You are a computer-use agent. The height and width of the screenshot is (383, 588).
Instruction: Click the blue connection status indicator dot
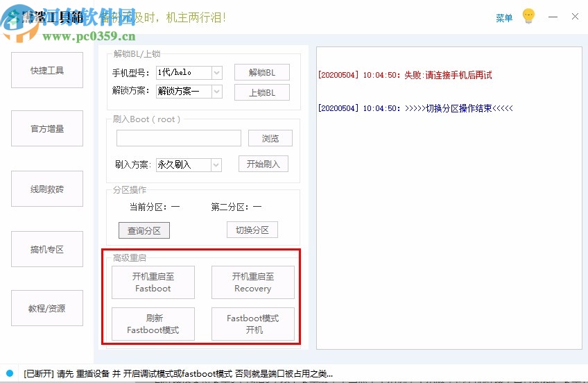10,373
